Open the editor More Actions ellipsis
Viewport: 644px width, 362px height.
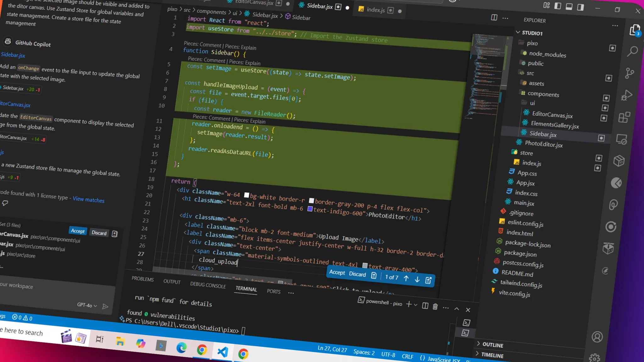pyautogui.click(x=505, y=18)
